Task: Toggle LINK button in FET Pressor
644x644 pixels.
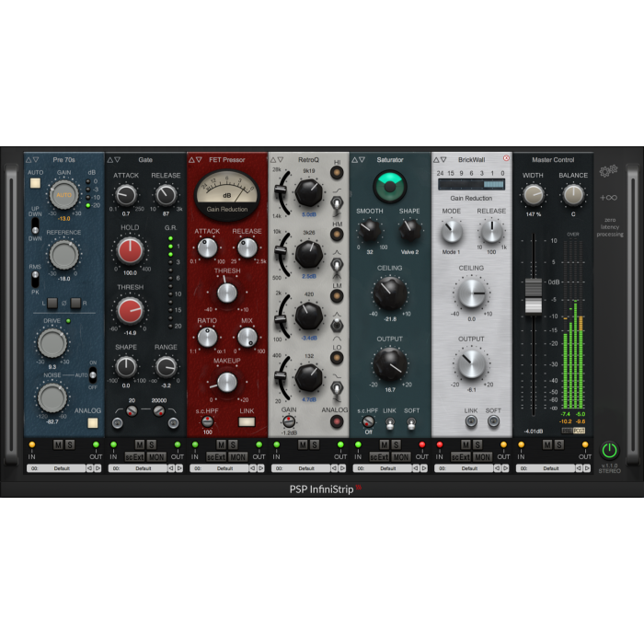Action: point(247,421)
